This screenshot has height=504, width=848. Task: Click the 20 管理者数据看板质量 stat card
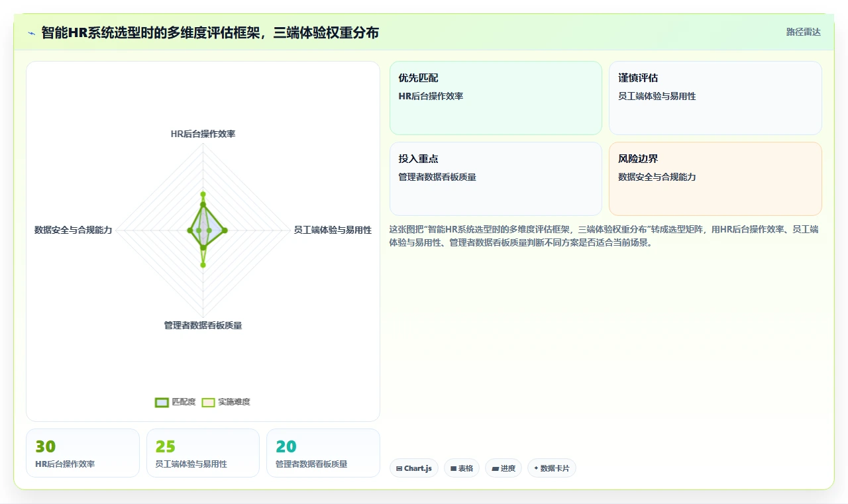click(323, 453)
